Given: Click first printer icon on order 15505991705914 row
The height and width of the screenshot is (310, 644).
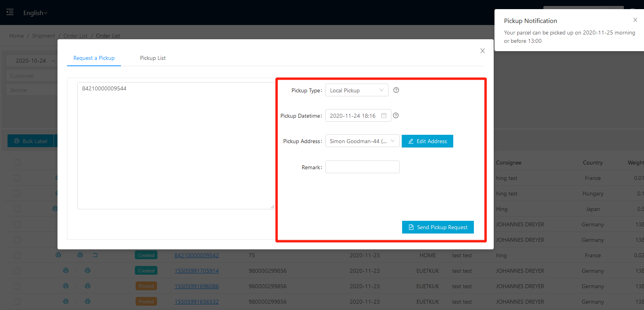Looking at the screenshot, I should (x=66, y=271).
